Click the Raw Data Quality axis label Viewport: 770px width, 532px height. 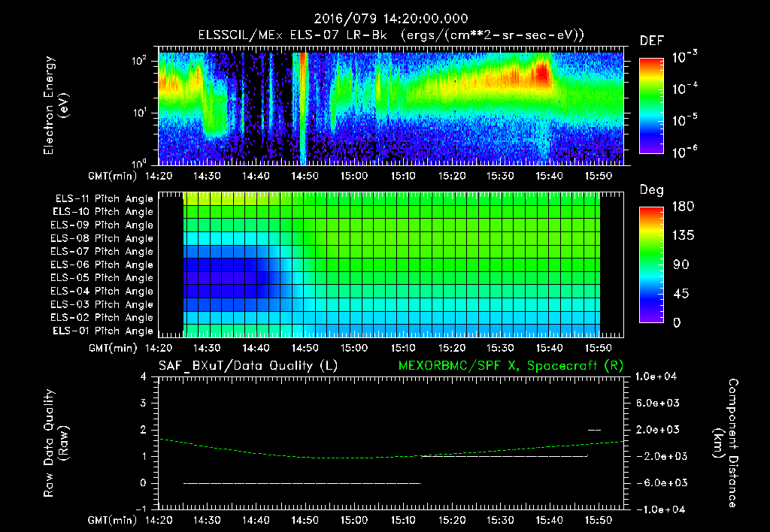click(x=56, y=443)
